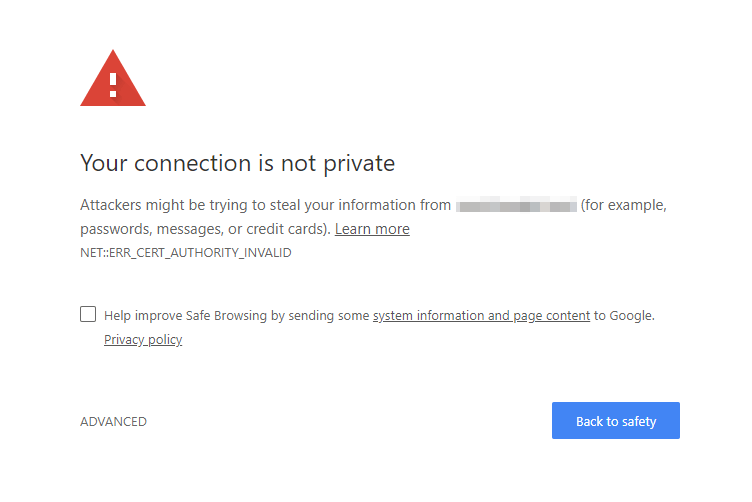Screen dimensions: 752x502
Task: Open the Privacy policy link
Action: (143, 339)
